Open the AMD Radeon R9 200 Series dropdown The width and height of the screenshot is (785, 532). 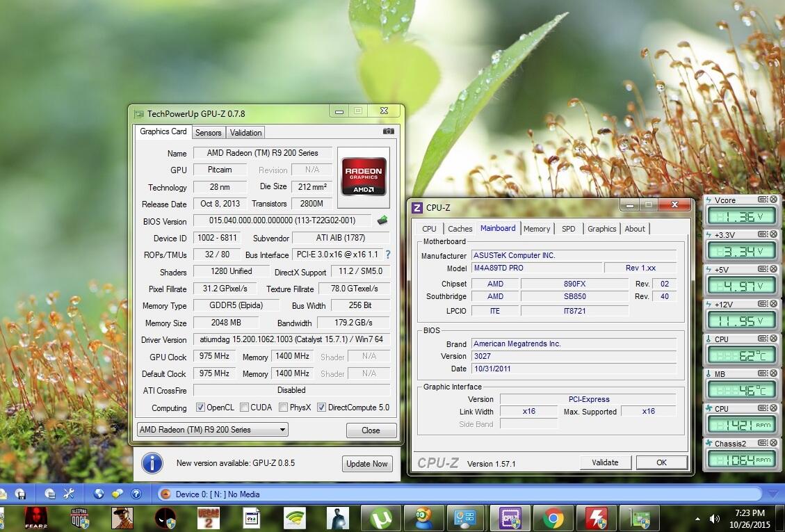(x=212, y=430)
